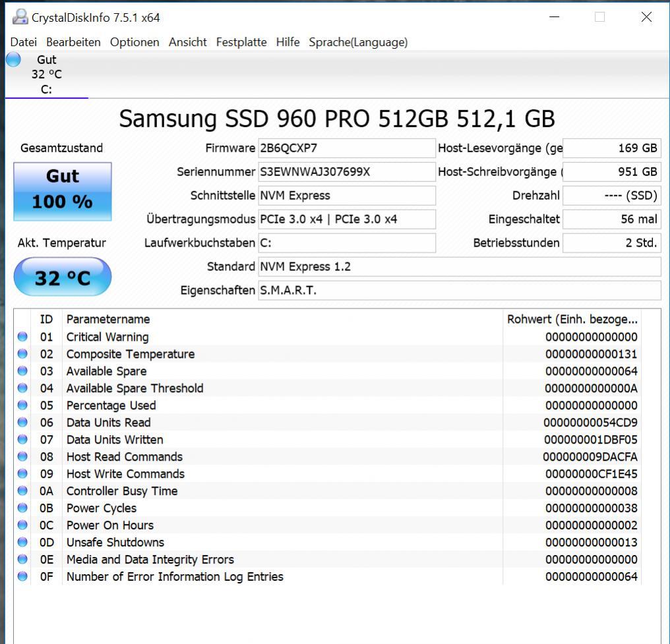
Task: Click raw value 000000001DBF05
Action: pyautogui.click(x=591, y=440)
